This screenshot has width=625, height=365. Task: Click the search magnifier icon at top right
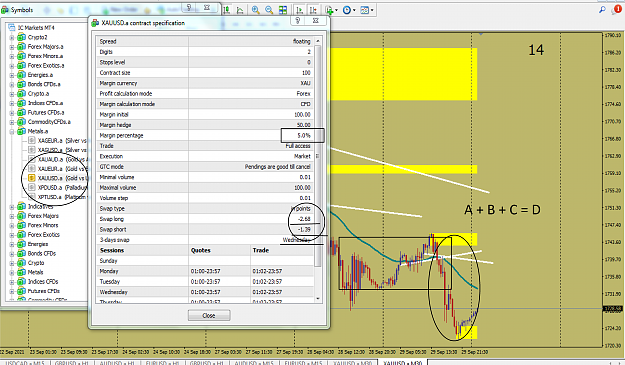point(602,10)
